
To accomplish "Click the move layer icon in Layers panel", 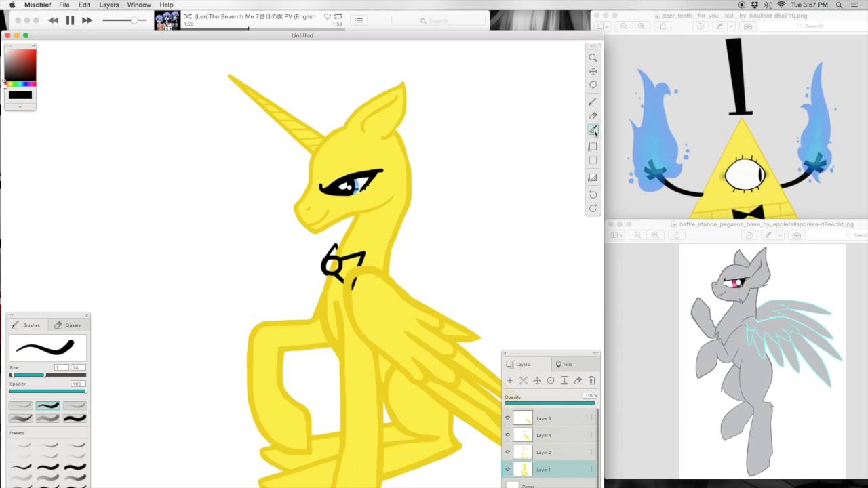I will pos(537,381).
